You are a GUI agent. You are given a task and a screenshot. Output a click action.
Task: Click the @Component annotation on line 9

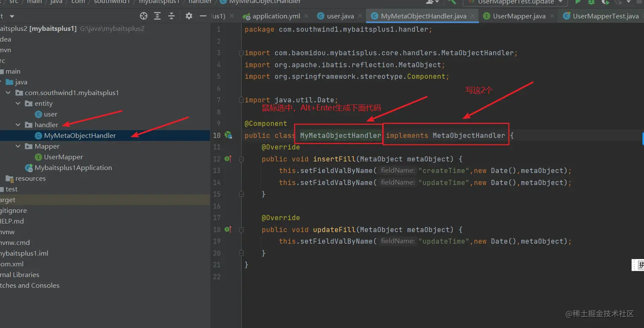266,124
